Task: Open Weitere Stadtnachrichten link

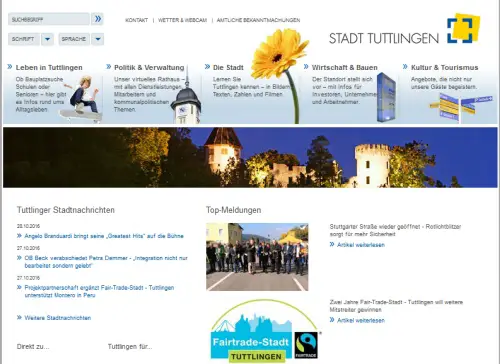Action: pos(58,318)
